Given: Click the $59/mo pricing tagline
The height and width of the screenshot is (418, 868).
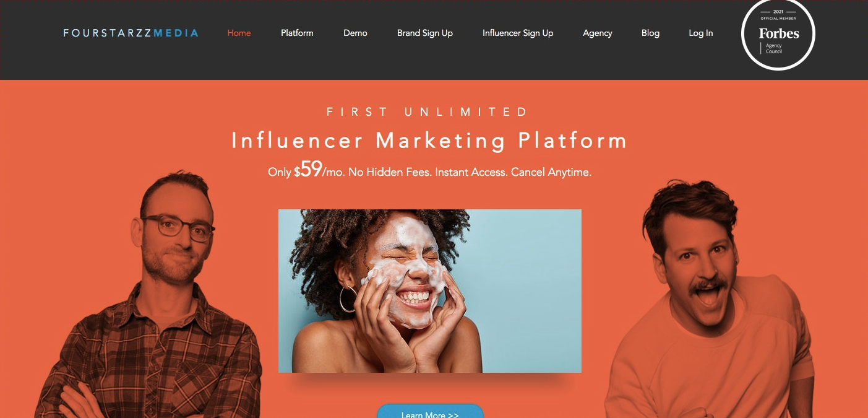Looking at the screenshot, I should 429,170.
